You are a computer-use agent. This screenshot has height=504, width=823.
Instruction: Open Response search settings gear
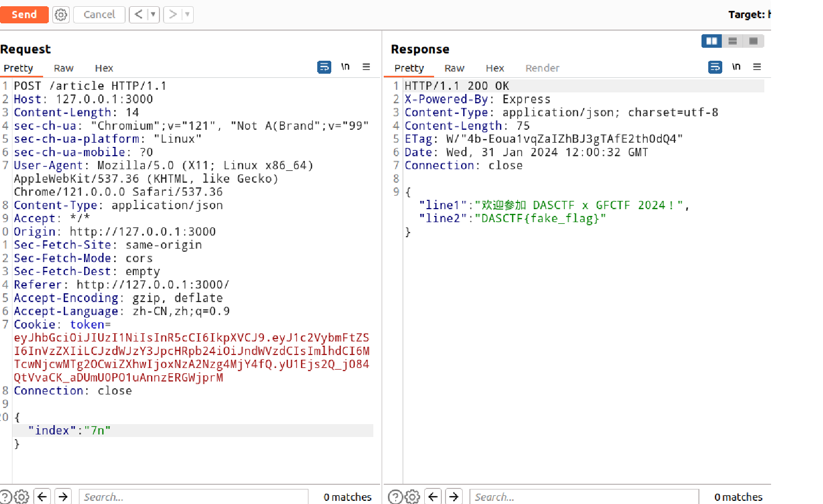click(412, 497)
